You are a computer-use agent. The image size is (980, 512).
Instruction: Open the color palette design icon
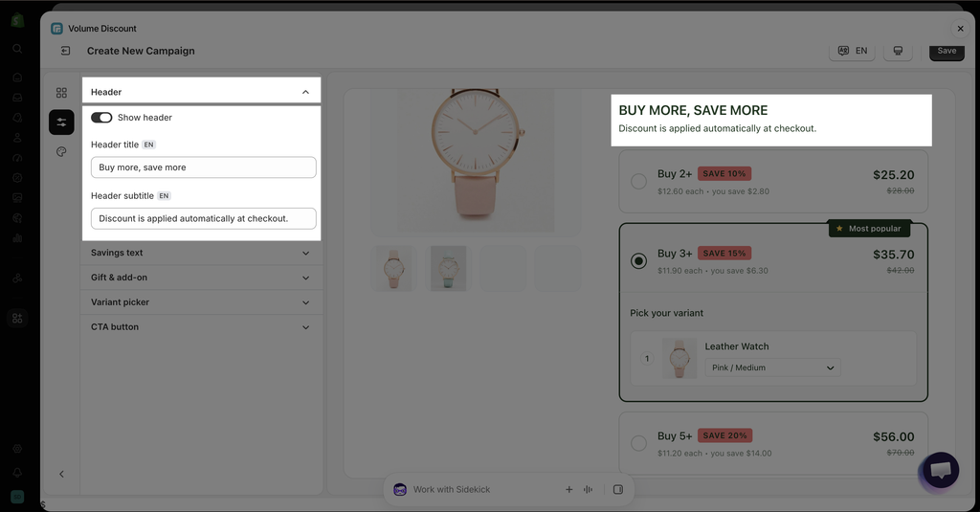[x=61, y=152]
